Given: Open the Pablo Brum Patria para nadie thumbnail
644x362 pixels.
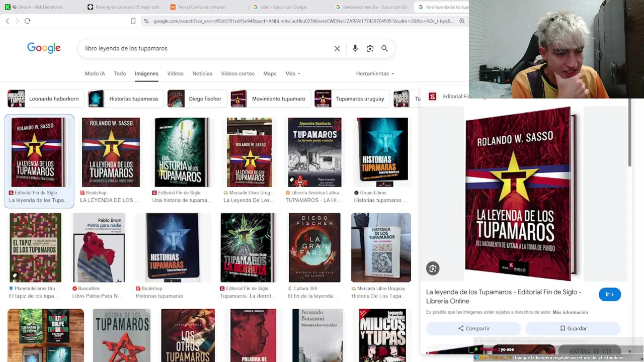Looking at the screenshot, I should 99,248.
